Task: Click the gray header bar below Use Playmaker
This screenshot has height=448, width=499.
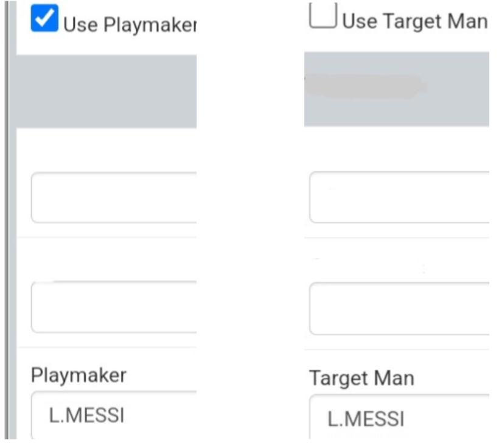Action: coord(106,90)
